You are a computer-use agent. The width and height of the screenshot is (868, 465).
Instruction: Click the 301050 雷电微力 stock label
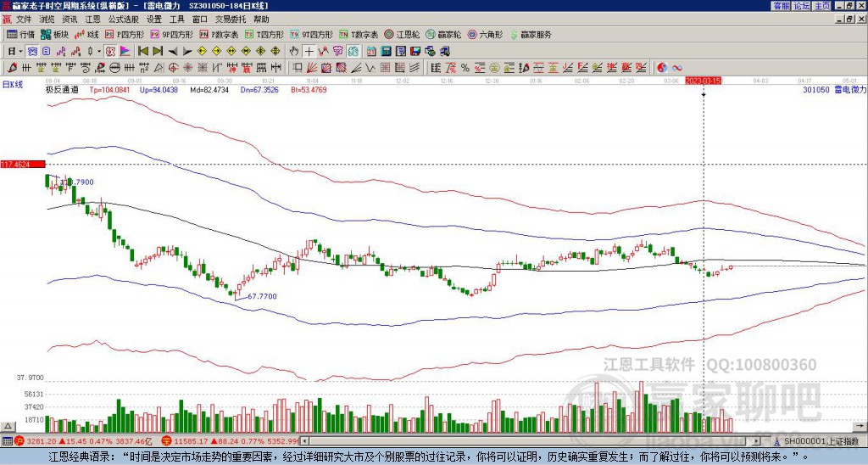click(834, 89)
